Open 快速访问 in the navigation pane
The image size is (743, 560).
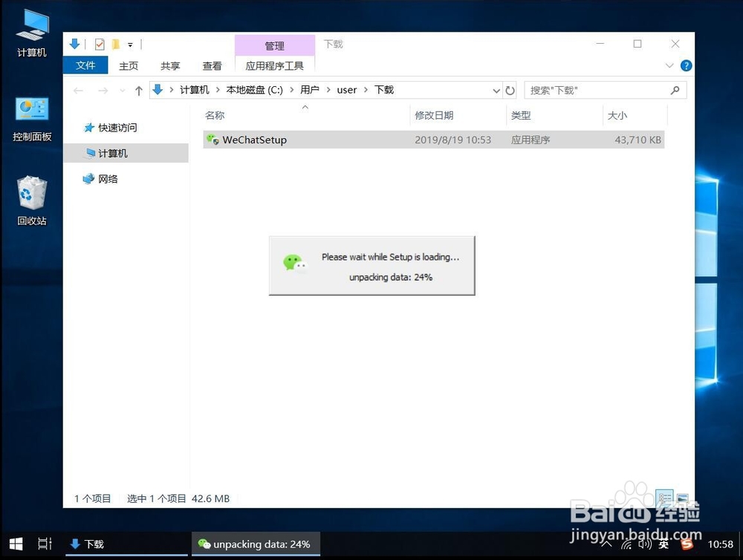point(117,128)
